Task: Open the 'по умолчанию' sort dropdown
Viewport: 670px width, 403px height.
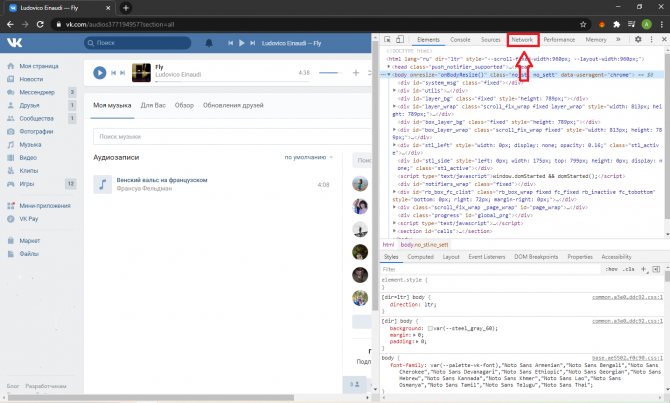Action: [307, 157]
